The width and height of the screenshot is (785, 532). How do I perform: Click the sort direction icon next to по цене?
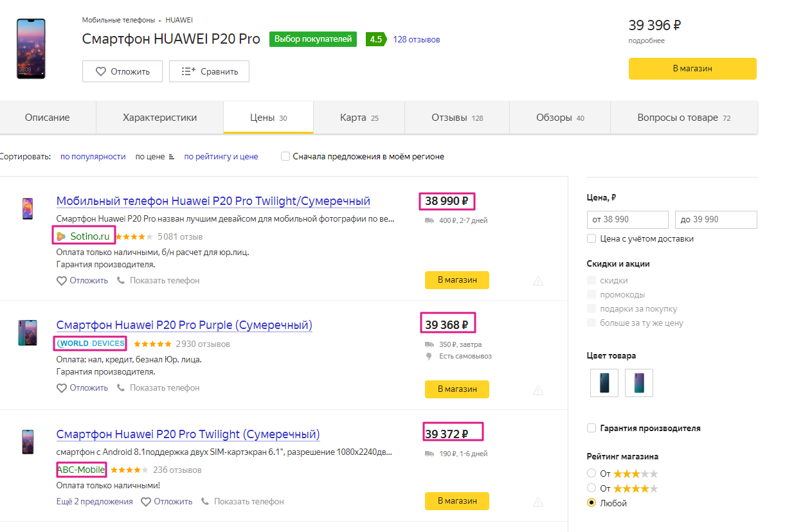171,157
